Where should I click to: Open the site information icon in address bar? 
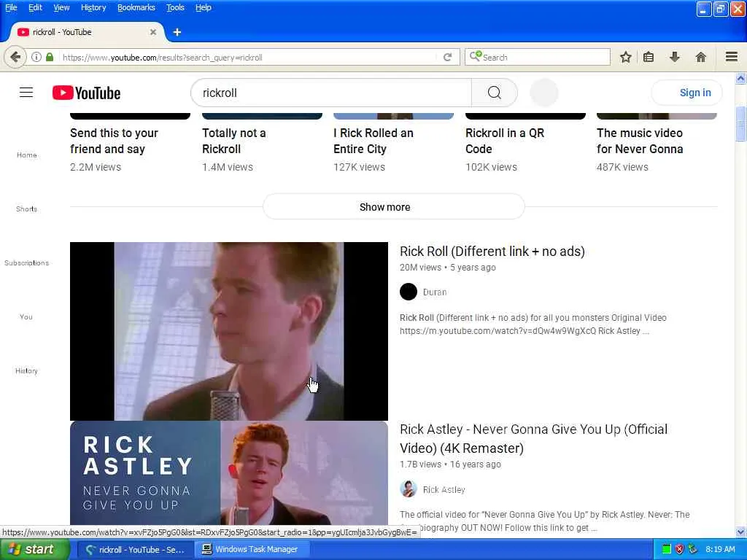[x=36, y=57]
